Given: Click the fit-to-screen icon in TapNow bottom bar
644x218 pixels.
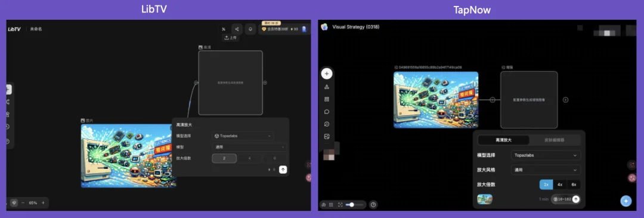Looking at the screenshot, I should tap(340, 204).
